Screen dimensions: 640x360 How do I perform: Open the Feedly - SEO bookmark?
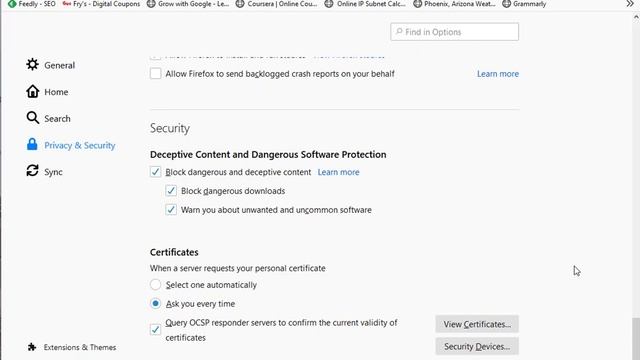click(x=32, y=4)
